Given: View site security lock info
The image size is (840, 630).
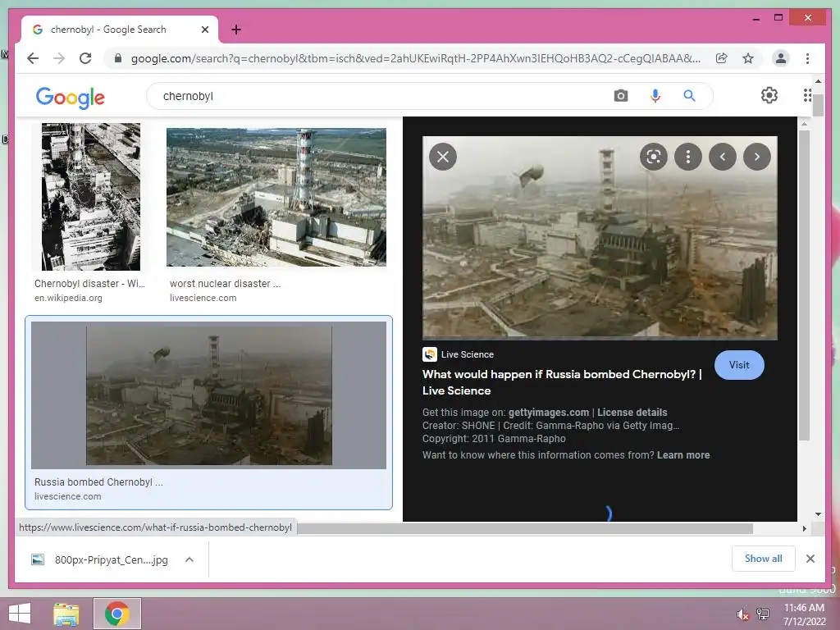Looking at the screenshot, I should pyautogui.click(x=118, y=58).
